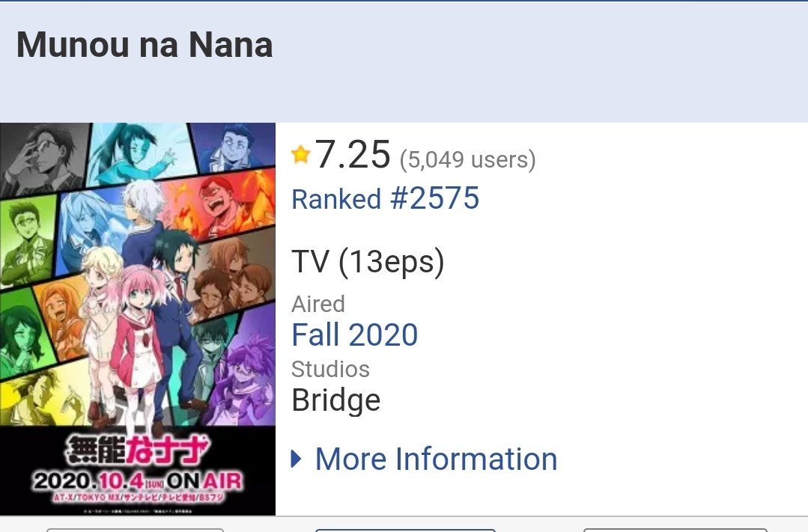808x532 pixels.
Task: Click the yellow star rating icon
Action: [300, 156]
